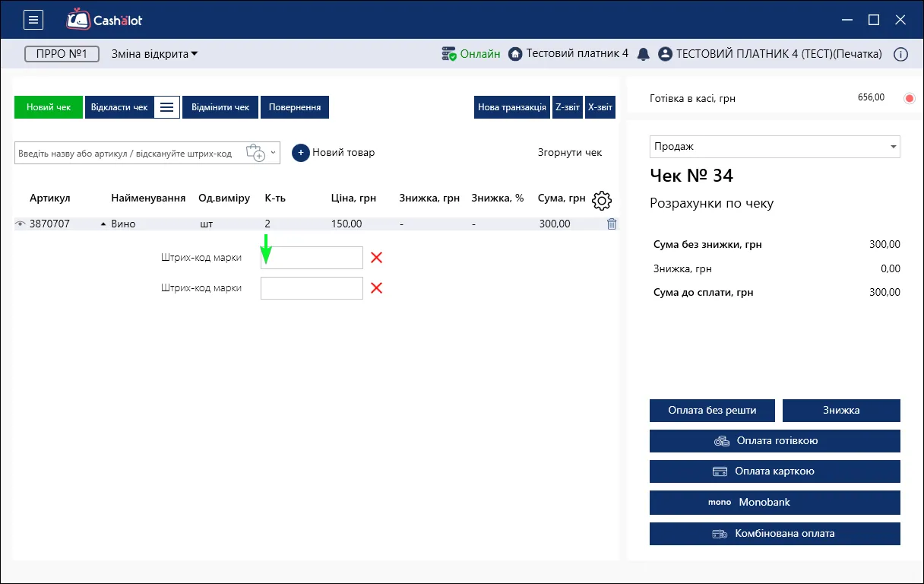The image size is (924, 584).
Task: Open the hamburger main menu
Action: pyautogui.click(x=33, y=20)
